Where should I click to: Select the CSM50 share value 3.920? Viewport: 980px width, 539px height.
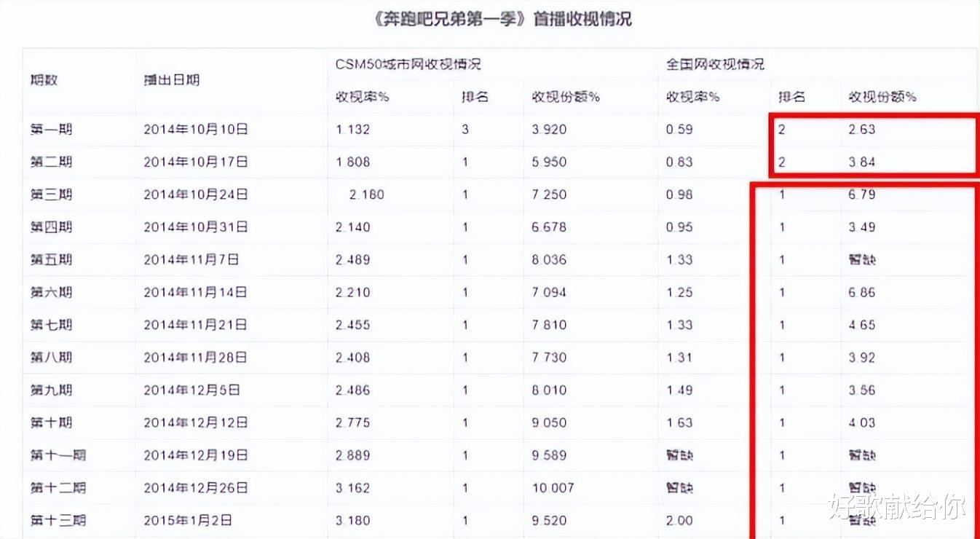point(549,130)
